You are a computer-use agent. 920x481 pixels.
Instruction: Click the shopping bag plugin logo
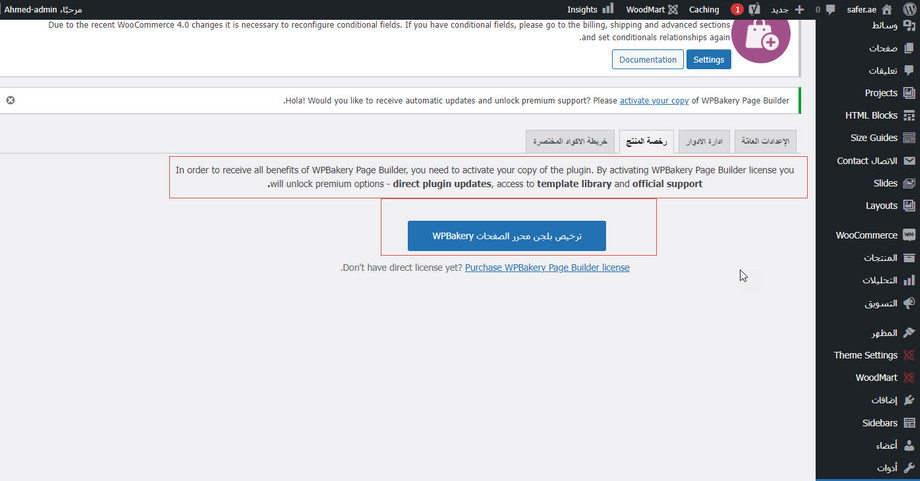(761, 39)
